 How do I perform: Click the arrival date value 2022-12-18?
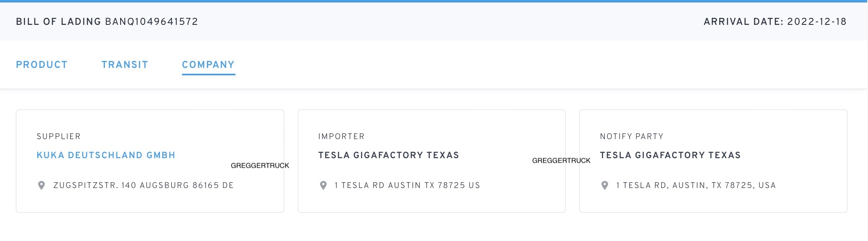coord(817,22)
